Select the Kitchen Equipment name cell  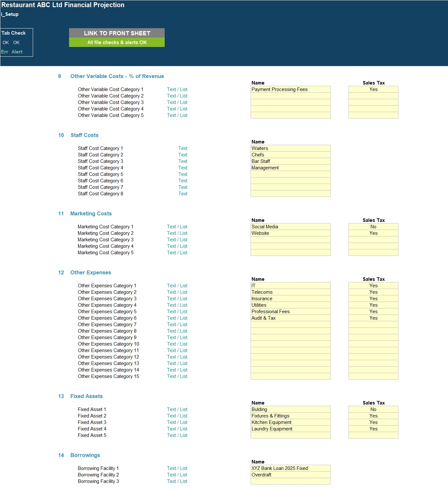(x=290, y=422)
